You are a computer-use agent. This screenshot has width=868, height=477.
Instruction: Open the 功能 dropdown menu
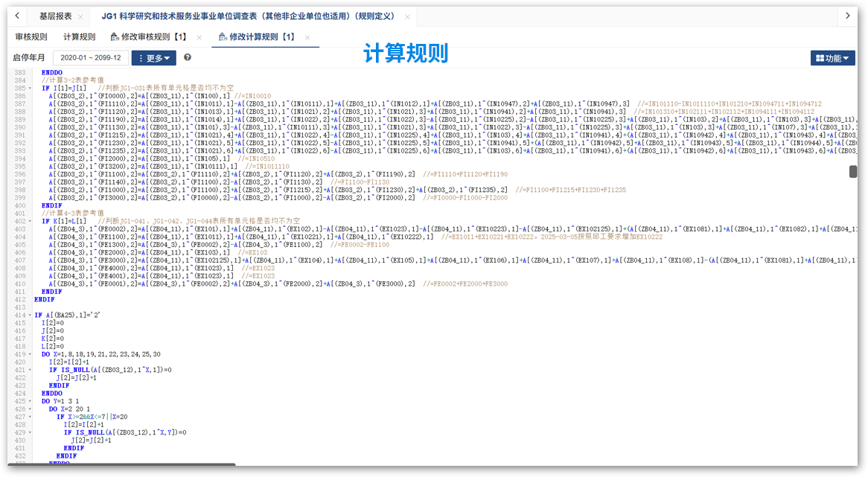point(832,58)
